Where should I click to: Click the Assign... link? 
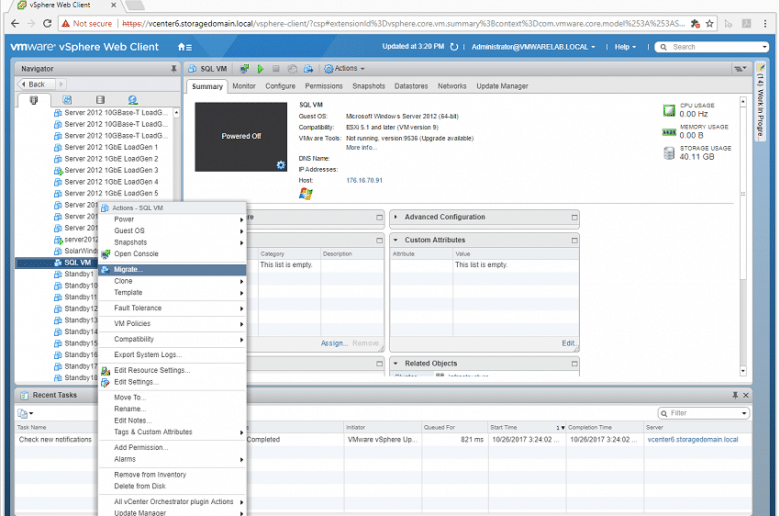[x=334, y=343]
